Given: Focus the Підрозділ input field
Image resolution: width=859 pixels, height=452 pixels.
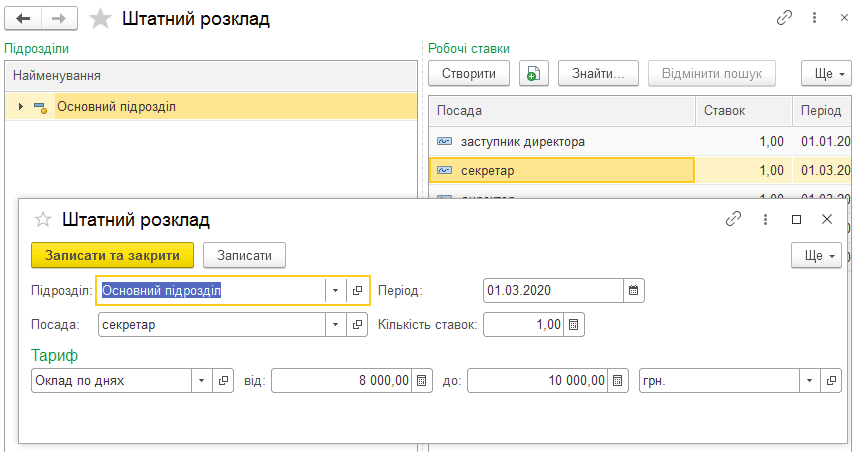Looking at the screenshot, I should [x=212, y=290].
